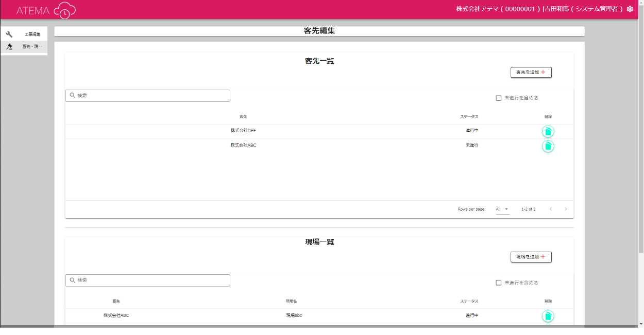
Task: Delete 株式会社DEF with trash icon
Action: pos(548,132)
